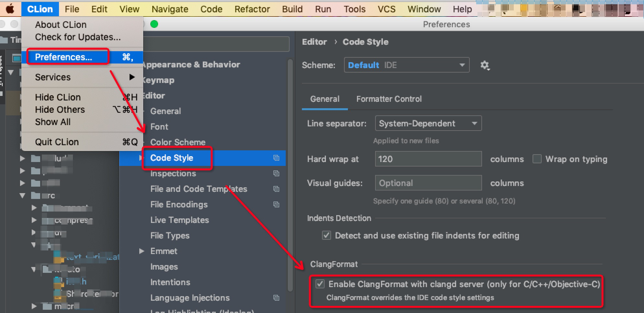Select Intentions in the settings tree
The height and width of the screenshot is (313, 644).
click(170, 282)
